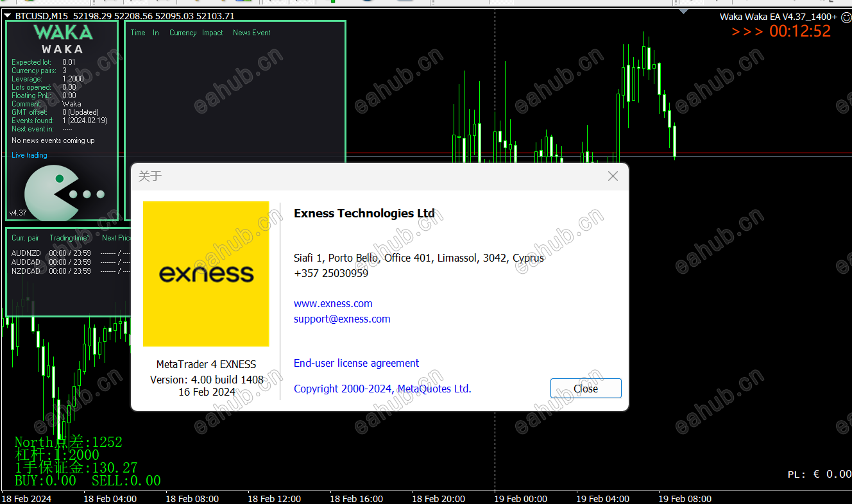Click the "Waka Waka EA V4.37_1400+" label
This screenshot has height=504, width=852.
(x=778, y=17)
